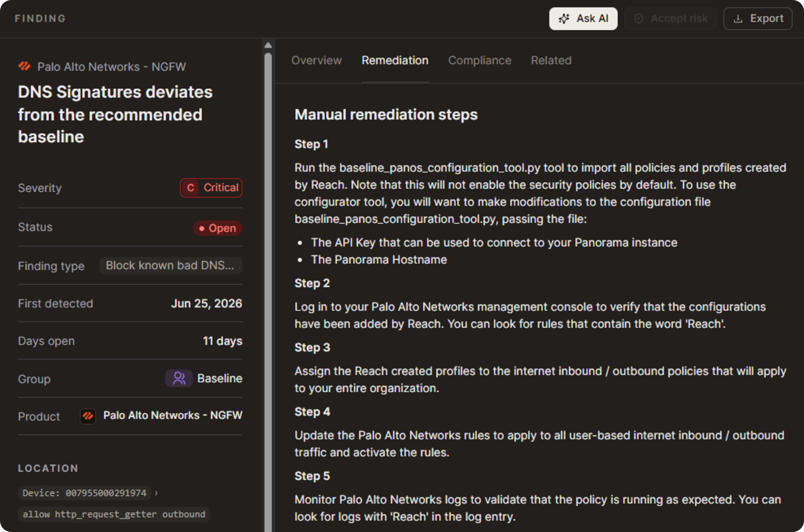
Task: Click the Accept risk shield icon
Action: tap(639, 19)
